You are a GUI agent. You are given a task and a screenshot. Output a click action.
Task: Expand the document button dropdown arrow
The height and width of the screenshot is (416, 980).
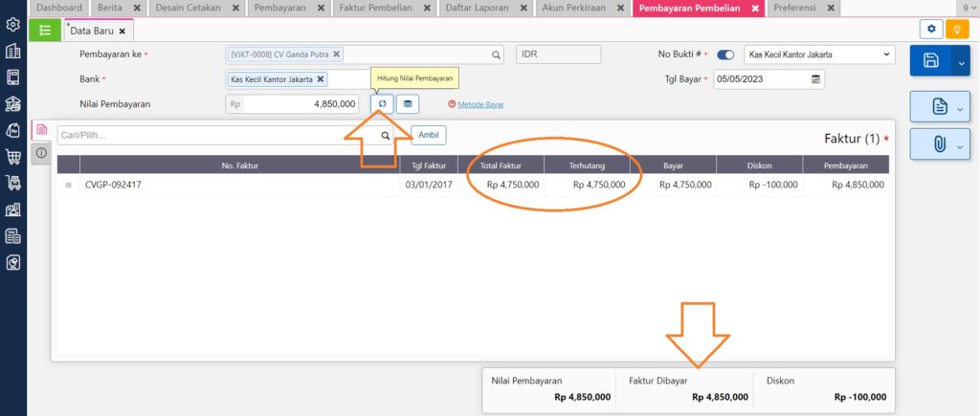tap(960, 108)
